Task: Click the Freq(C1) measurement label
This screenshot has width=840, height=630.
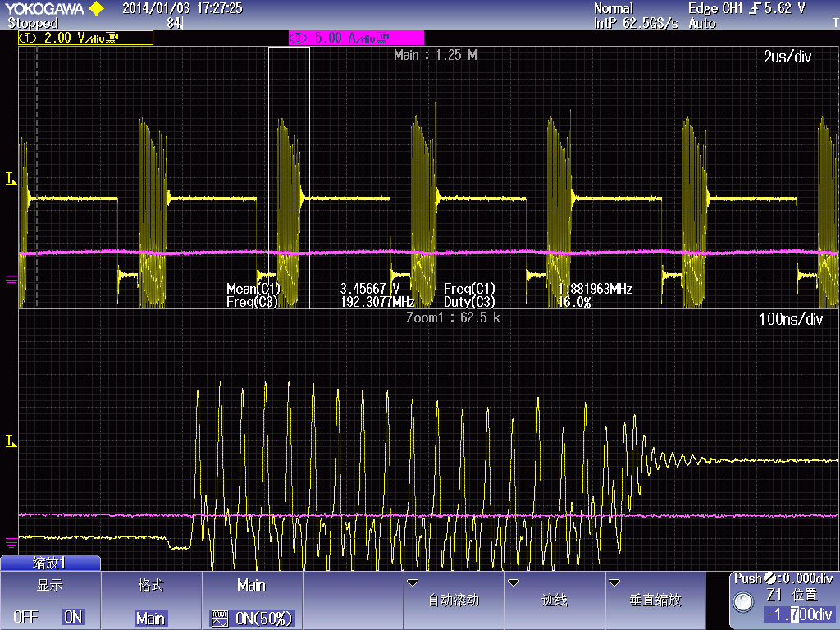Action: (x=469, y=289)
